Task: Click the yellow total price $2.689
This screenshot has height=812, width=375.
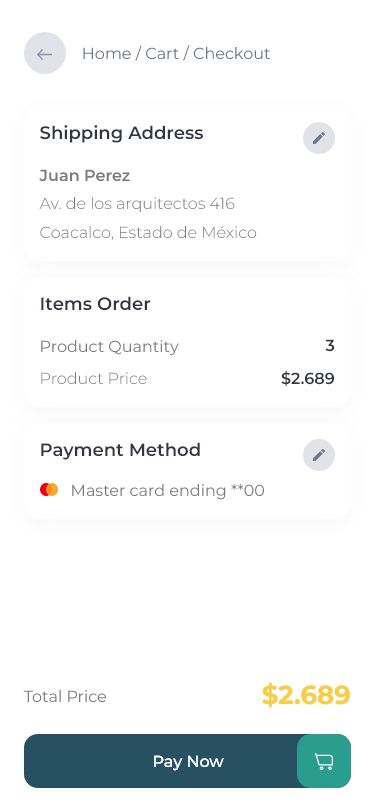Action: pos(306,695)
